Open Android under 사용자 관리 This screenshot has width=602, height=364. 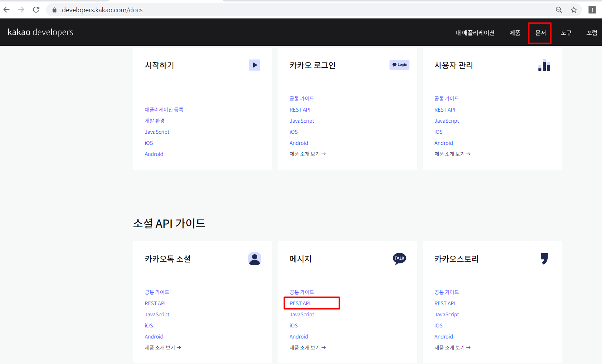444,143
